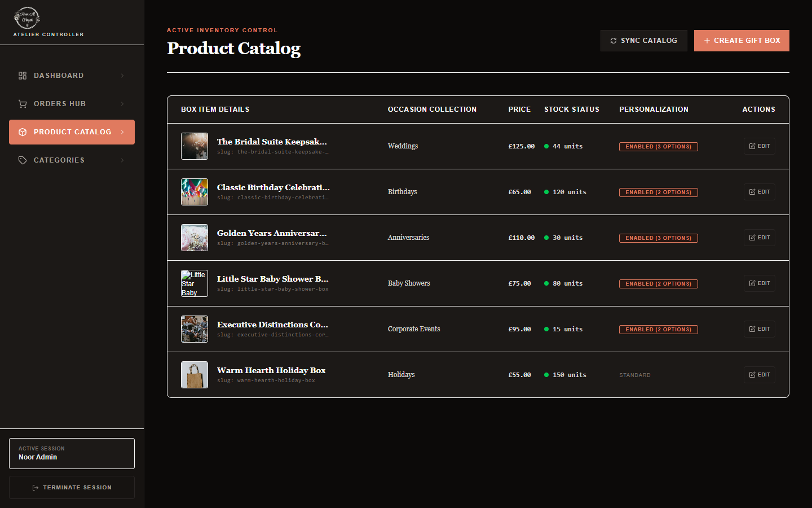Image resolution: width=812 pixels, height=508 pixels.
Task: Click the Executive Distinctions Enabled (2 Options) badge
Action: (x=659, y=330)
